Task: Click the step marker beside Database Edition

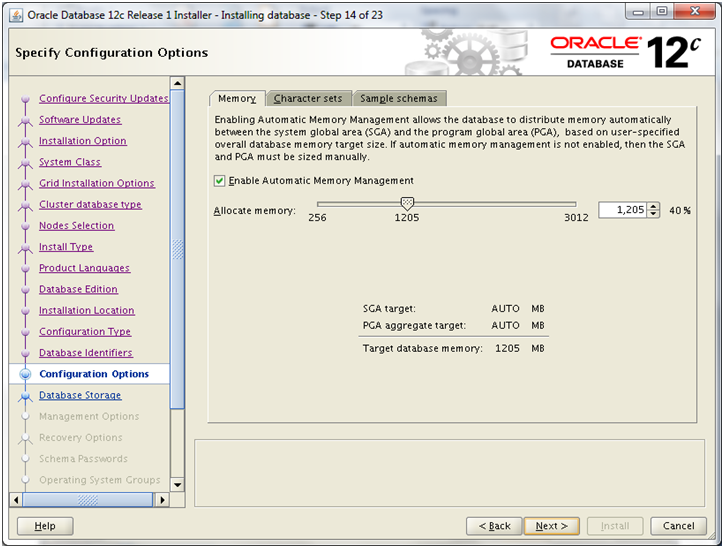Action: tap(25, 290)
